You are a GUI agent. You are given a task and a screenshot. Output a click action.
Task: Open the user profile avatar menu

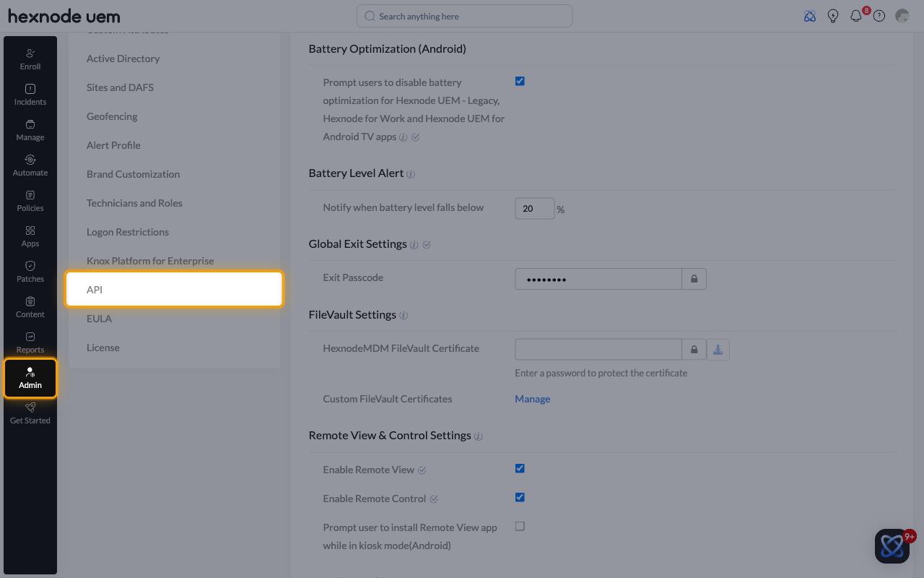pyautogui.click(x=902, y=16)
